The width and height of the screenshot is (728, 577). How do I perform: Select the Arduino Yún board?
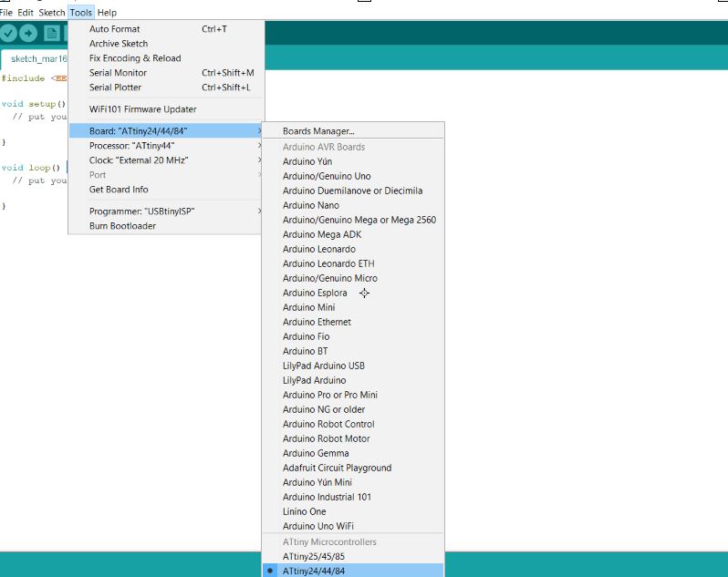[353, 161]
